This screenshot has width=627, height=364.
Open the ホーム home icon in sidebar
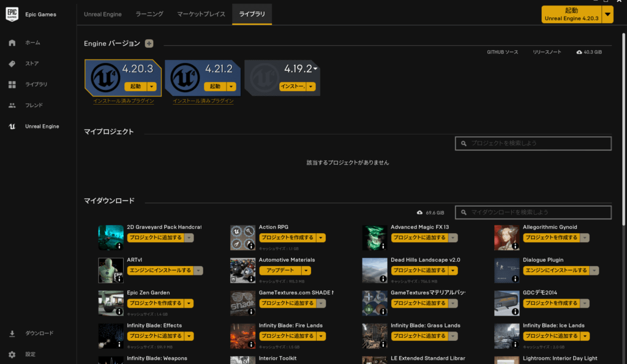(x=12, y=43)
